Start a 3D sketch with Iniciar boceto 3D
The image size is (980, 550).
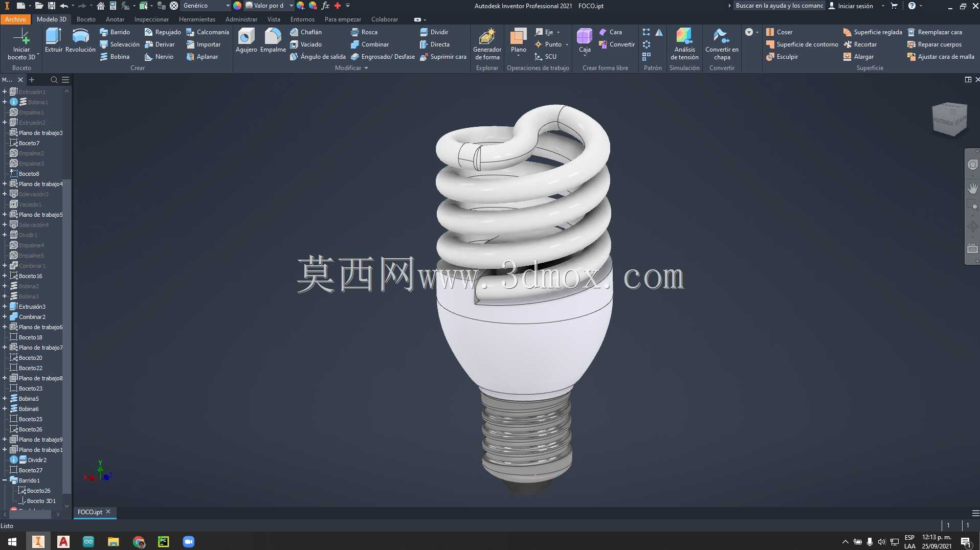21,44
